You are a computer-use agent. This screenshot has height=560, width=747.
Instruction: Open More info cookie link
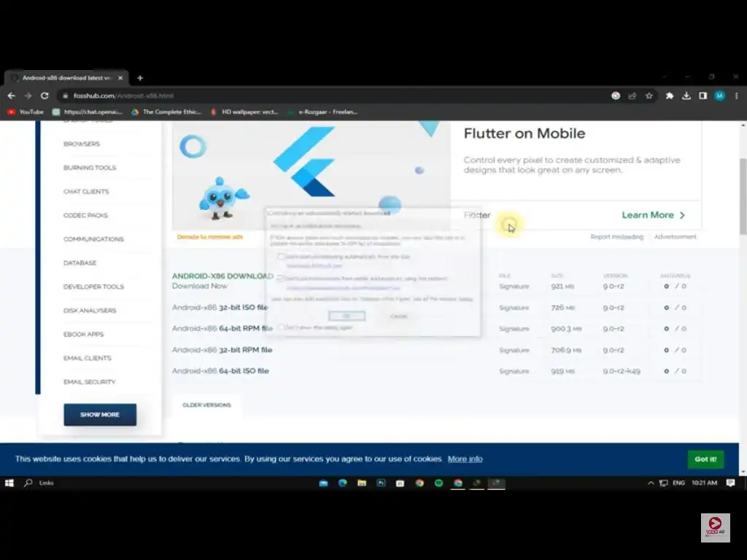point(465,459)
